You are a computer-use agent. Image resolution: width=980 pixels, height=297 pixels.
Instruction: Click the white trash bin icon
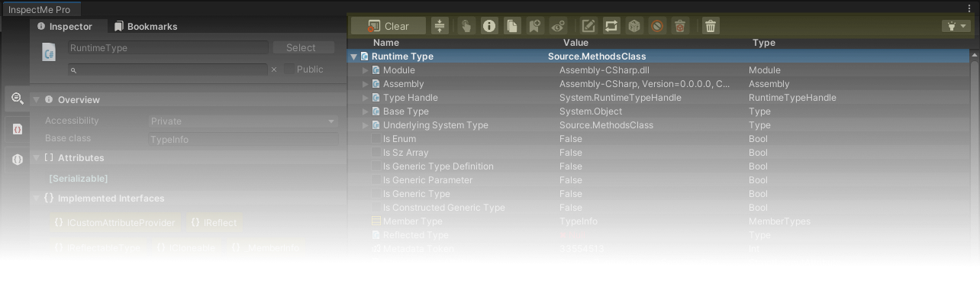[711, 26]
